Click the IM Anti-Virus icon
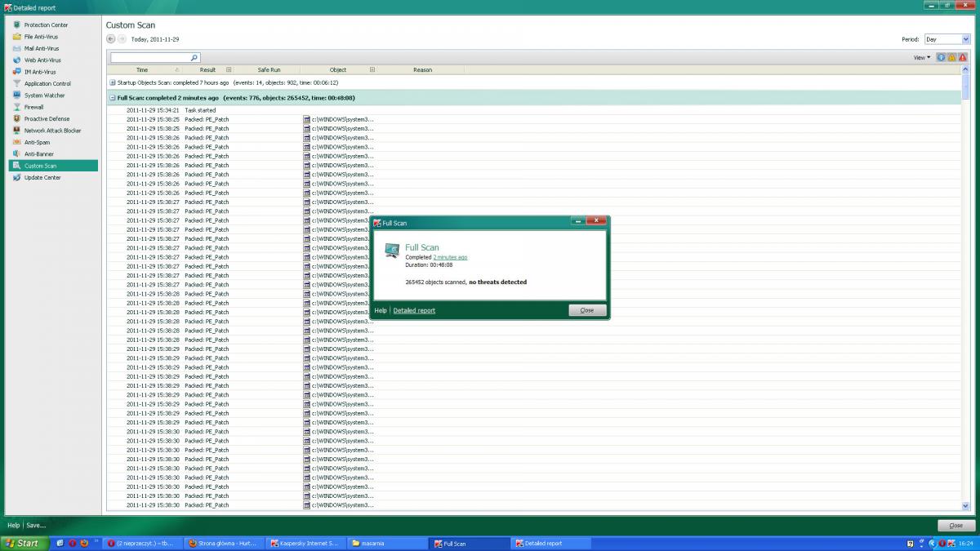 pos(16,72)
